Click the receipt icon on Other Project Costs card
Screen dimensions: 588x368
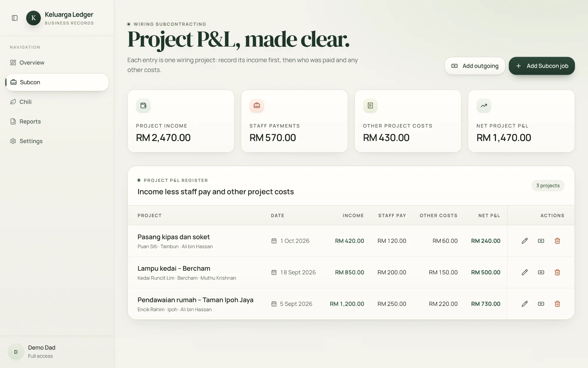click(x=370, y=105)
